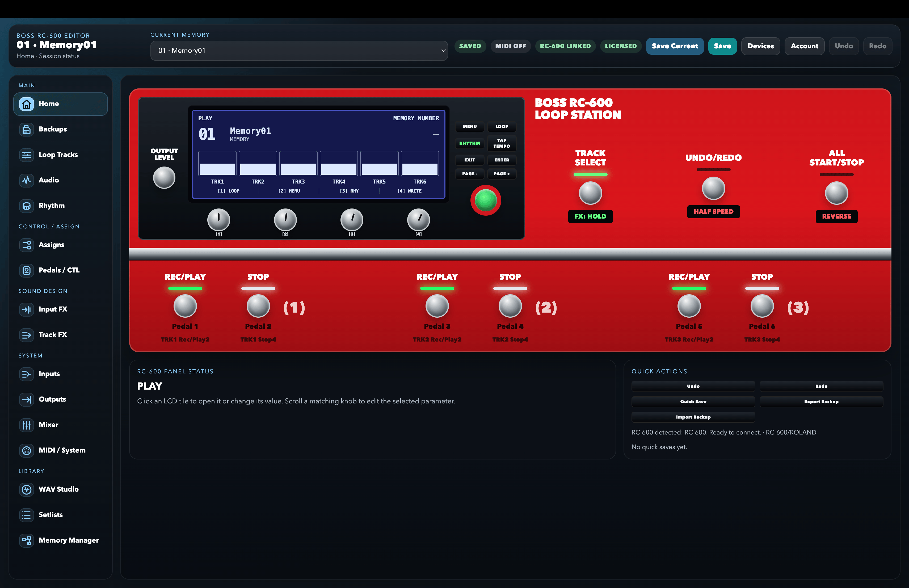Open the Setlists list icon
Image resolution: width=909 pixels, height=588 pixels.
[26, 515]
